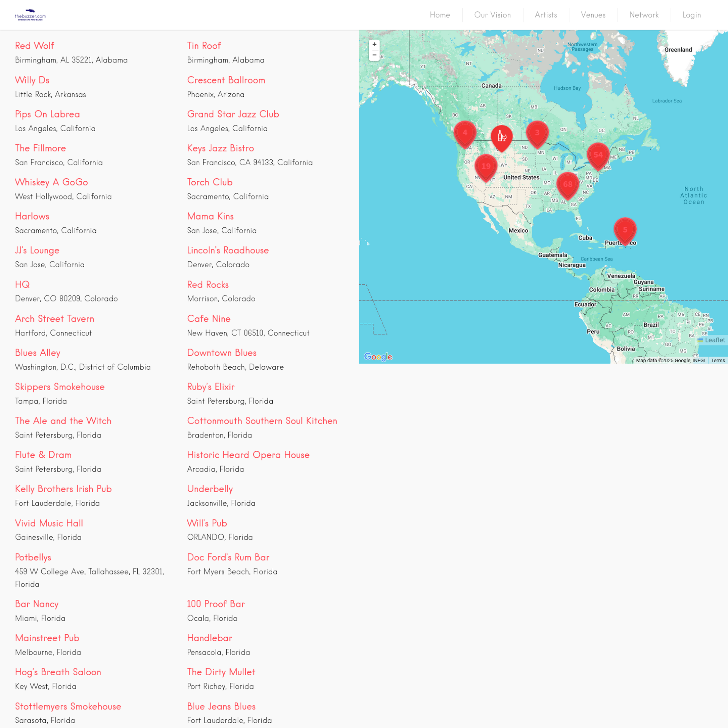View the Downtown Blues venue

(x=222, y=353)
